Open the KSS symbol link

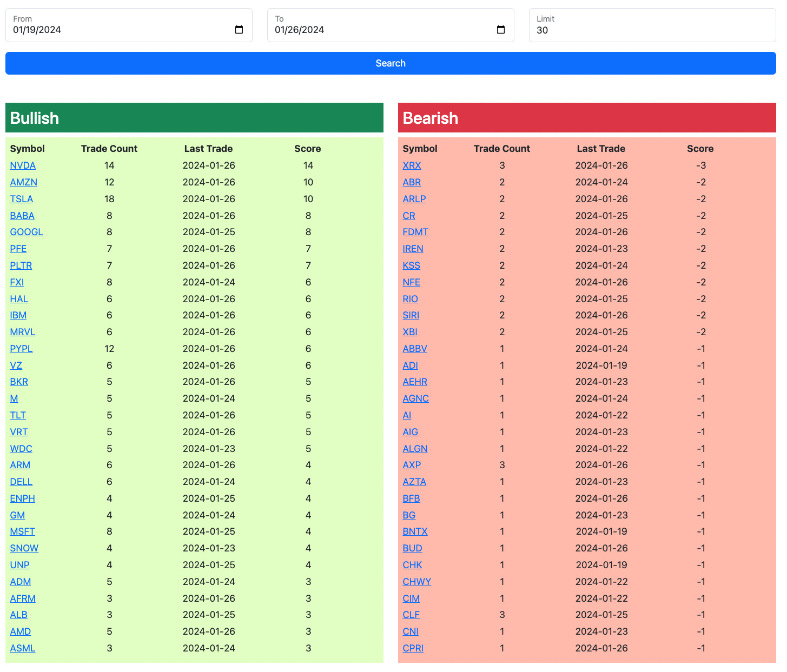point(412,265)
